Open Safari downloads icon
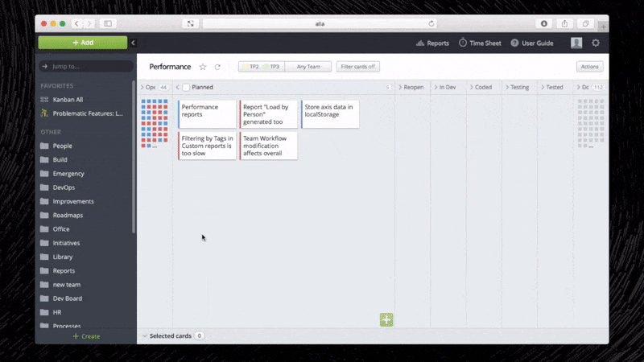Screen dimensions: 644x362 coord(544,24)
